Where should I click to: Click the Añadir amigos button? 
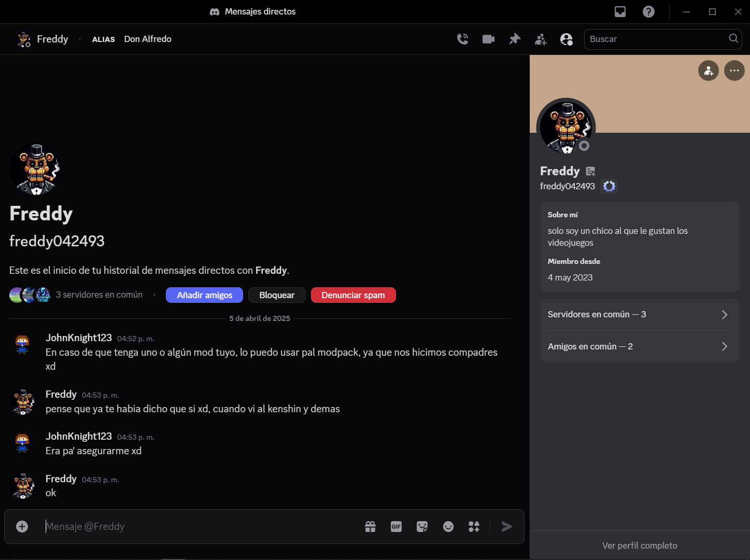[x=204, y=295]
